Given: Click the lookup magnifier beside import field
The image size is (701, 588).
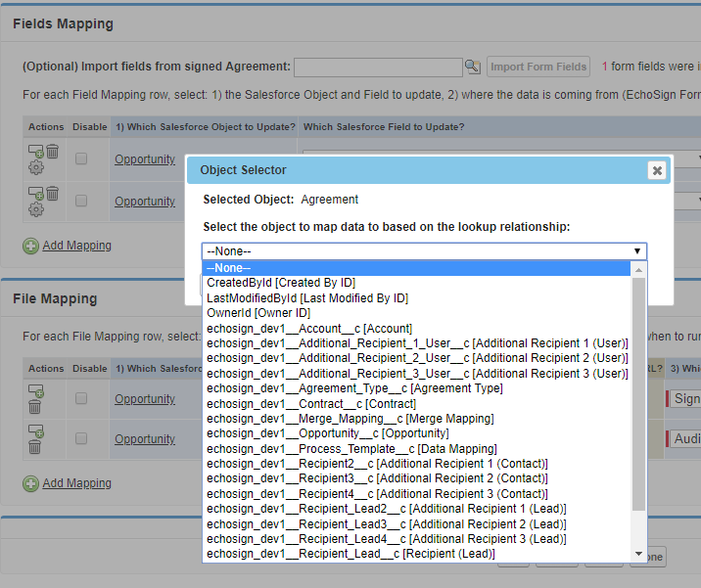Looking at the screenshot, I should [472, 67].
